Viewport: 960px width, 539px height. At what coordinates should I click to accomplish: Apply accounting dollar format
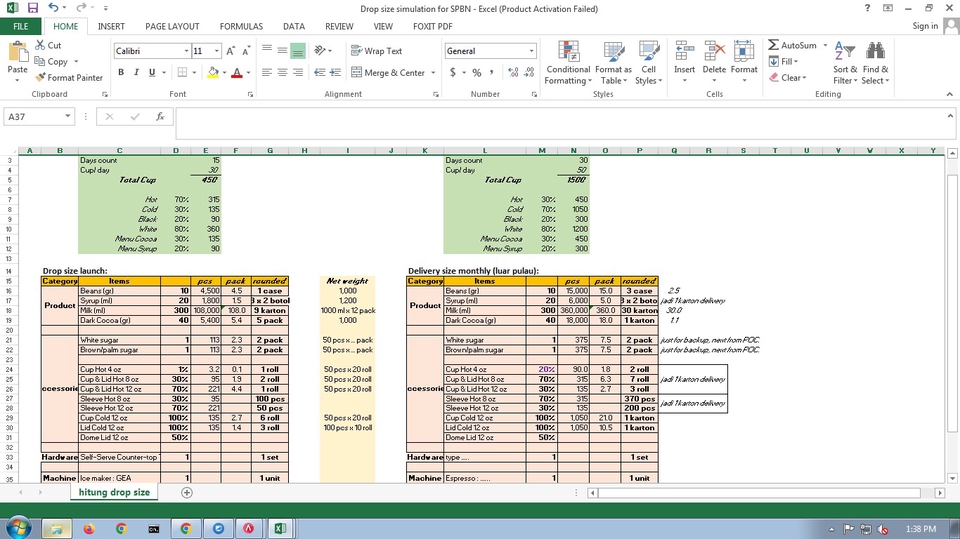point(453,72)
